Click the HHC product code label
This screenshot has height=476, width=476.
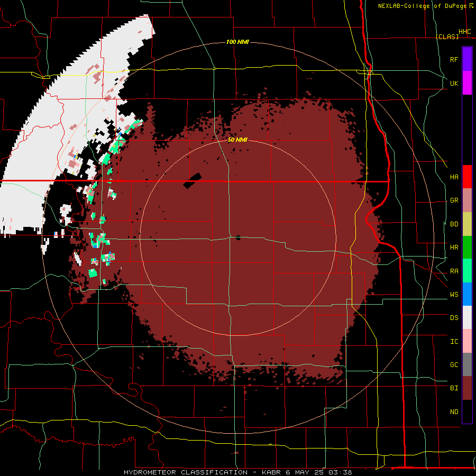coord(464,32)
